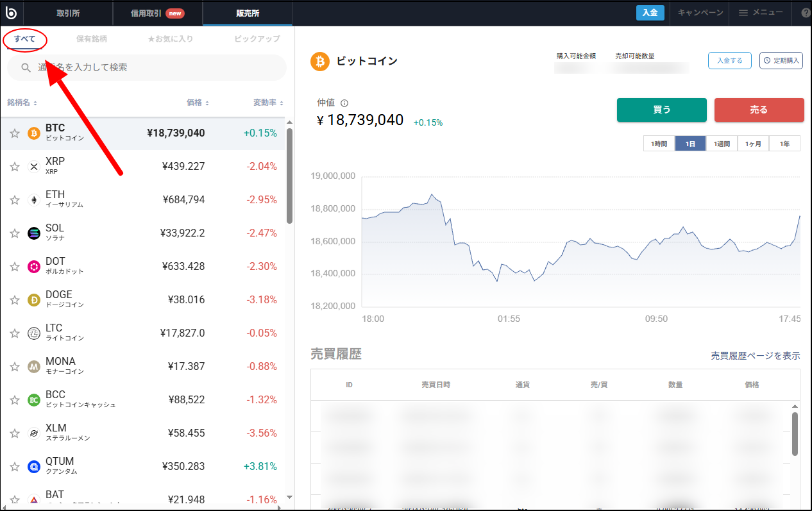Open the メニュー at top right

tap(761, 13)
